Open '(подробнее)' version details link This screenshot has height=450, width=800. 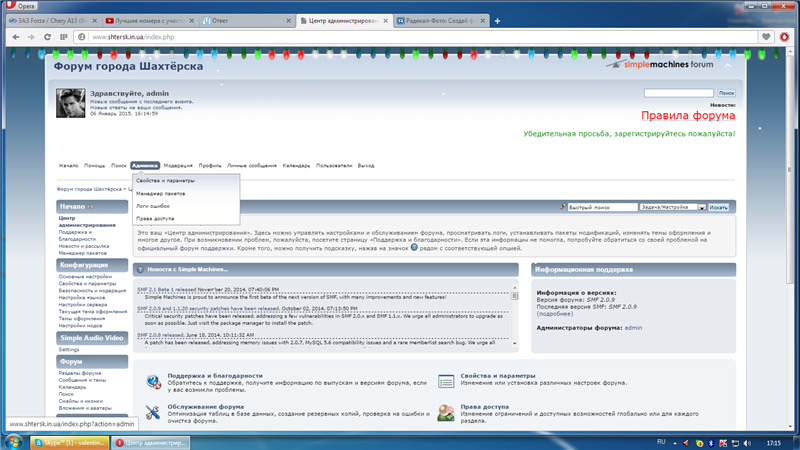(555, 314)
